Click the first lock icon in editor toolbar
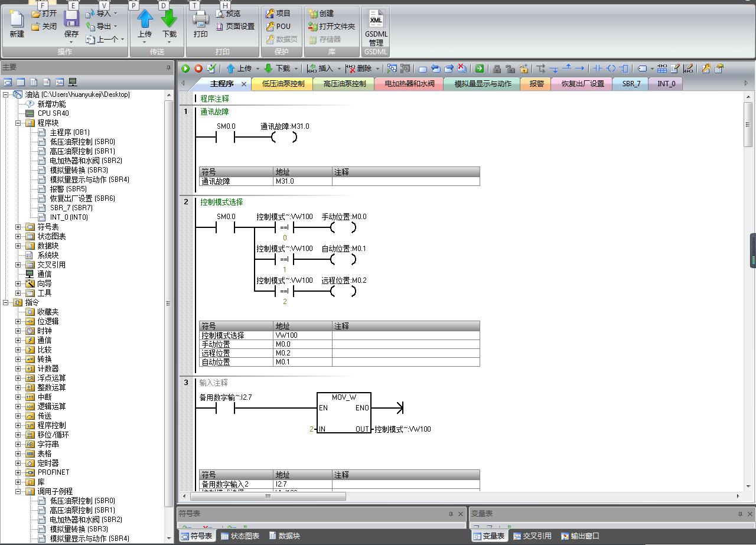This screenshot has height=545, width=756. pyautogui.click(x=497, y=68)
